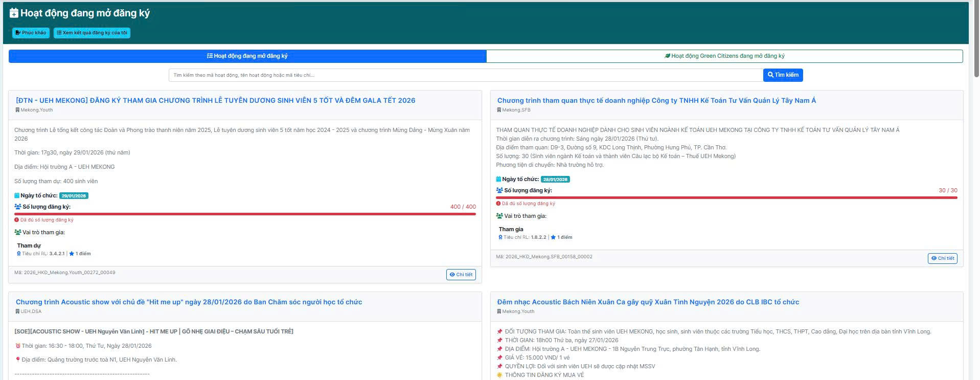Screen dimensions: 980x380
Task: Open the Tây Nam Á company visit title
Action: pyautogui.click(x=656, y=101)
